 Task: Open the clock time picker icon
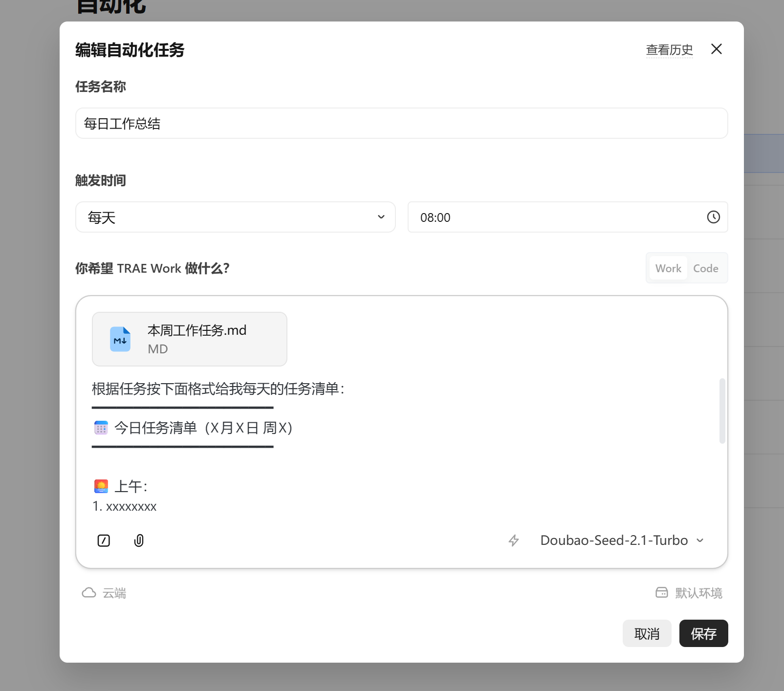[x=713, y=217]
